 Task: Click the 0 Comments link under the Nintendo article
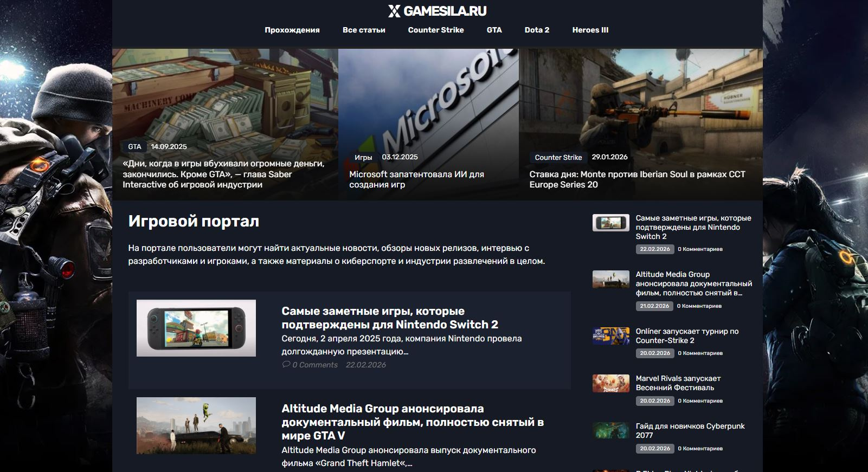point(314,365)
